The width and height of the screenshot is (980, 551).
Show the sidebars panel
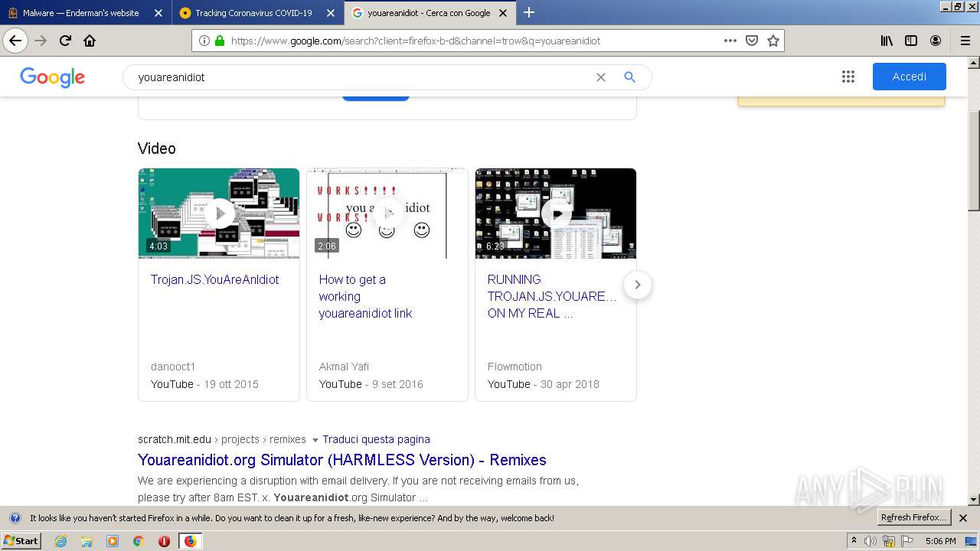coord(911,41)
